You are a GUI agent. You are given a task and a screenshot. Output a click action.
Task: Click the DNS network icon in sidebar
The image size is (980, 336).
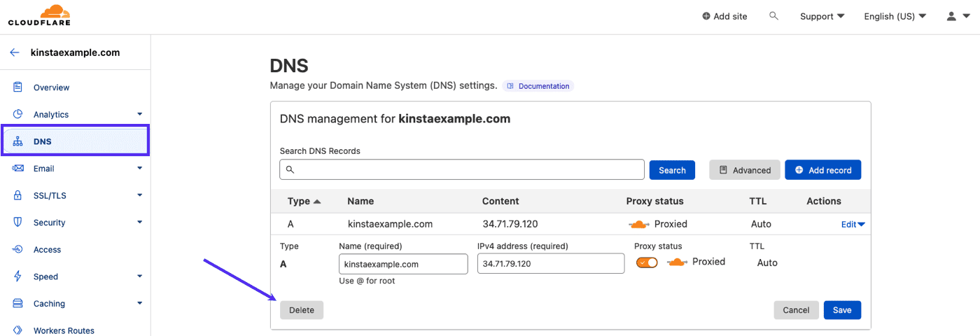(17, 141)
